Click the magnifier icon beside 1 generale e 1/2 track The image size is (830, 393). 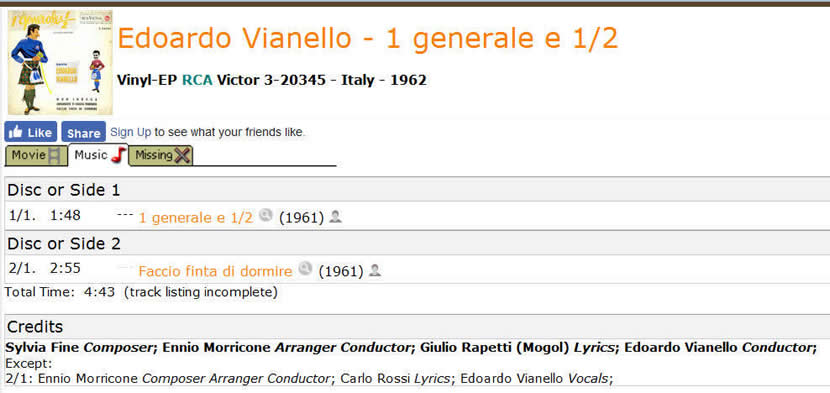[x=266, y=215]
